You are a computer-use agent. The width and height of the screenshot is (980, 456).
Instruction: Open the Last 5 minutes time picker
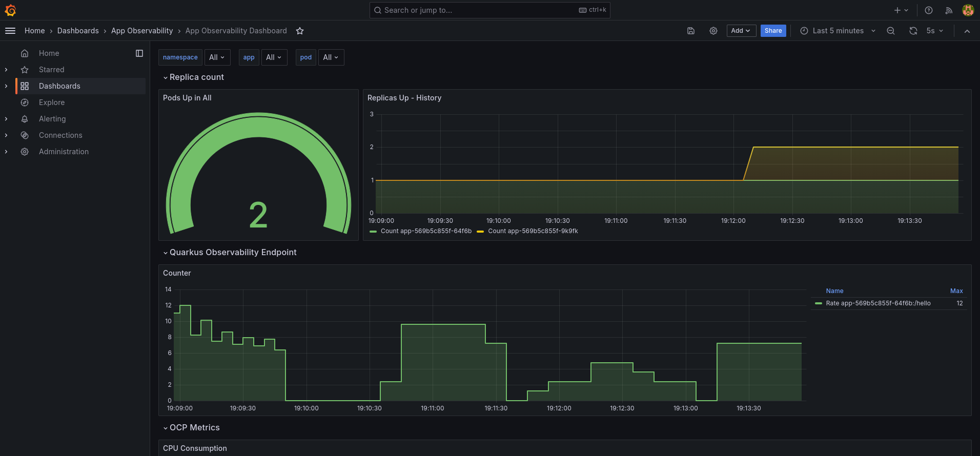click(838, 31)
